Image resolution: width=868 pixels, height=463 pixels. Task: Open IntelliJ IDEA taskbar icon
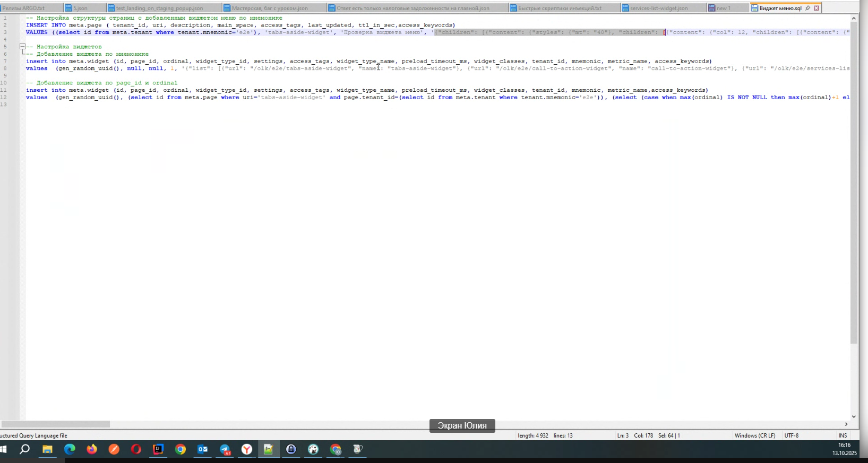(x=158, y=450)
